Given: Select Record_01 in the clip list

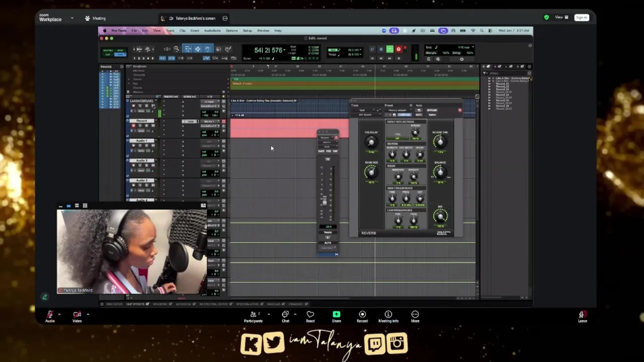Looking at the screenshot, I should (502, 84).
